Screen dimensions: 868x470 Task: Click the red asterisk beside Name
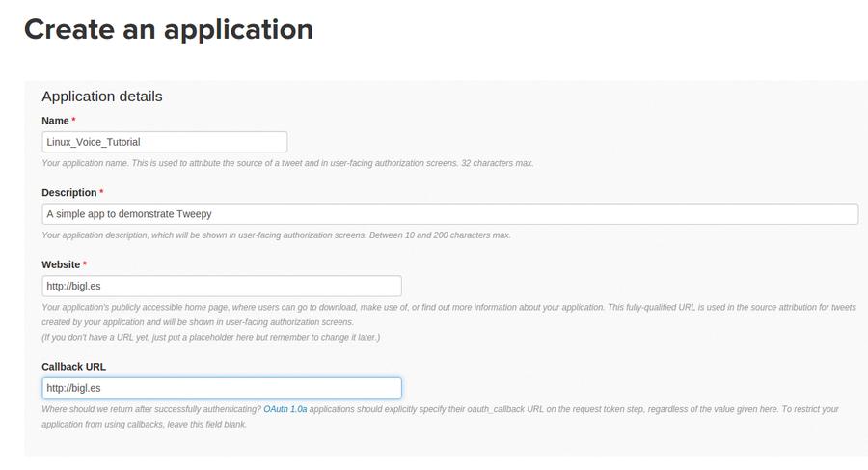tap(73, 119)
